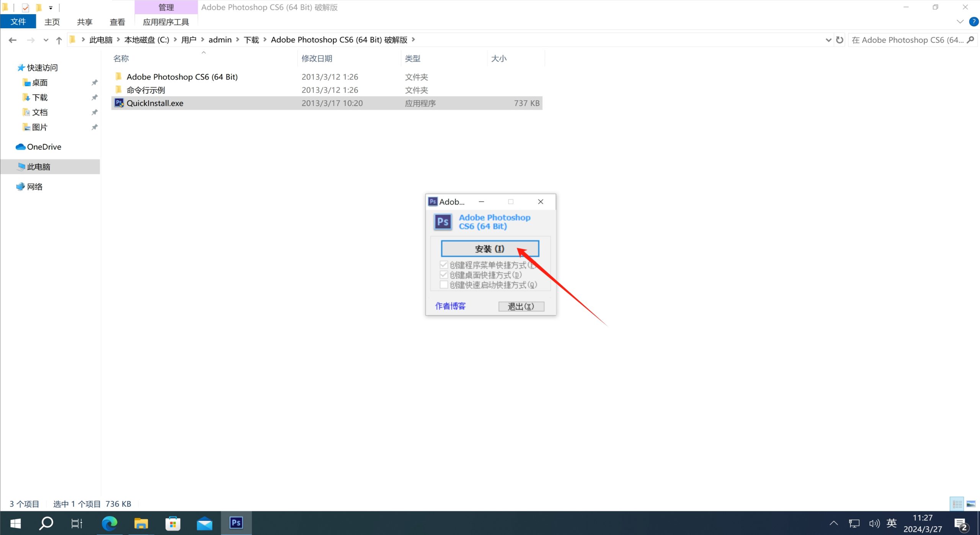980x535 pixels.
Task: Click the QuickInstall.exe file icon
Action: tap(119, 103)
